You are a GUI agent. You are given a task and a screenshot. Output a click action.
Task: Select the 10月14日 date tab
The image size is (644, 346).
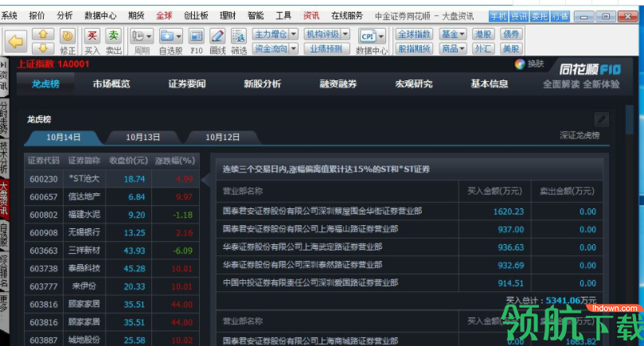pyautogui.click(x=63, y=138)
